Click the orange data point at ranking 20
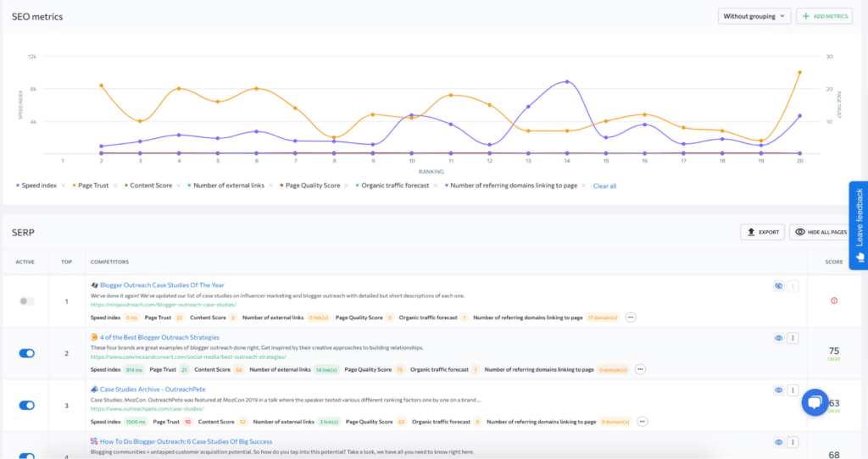 click(x=799, y=73)
